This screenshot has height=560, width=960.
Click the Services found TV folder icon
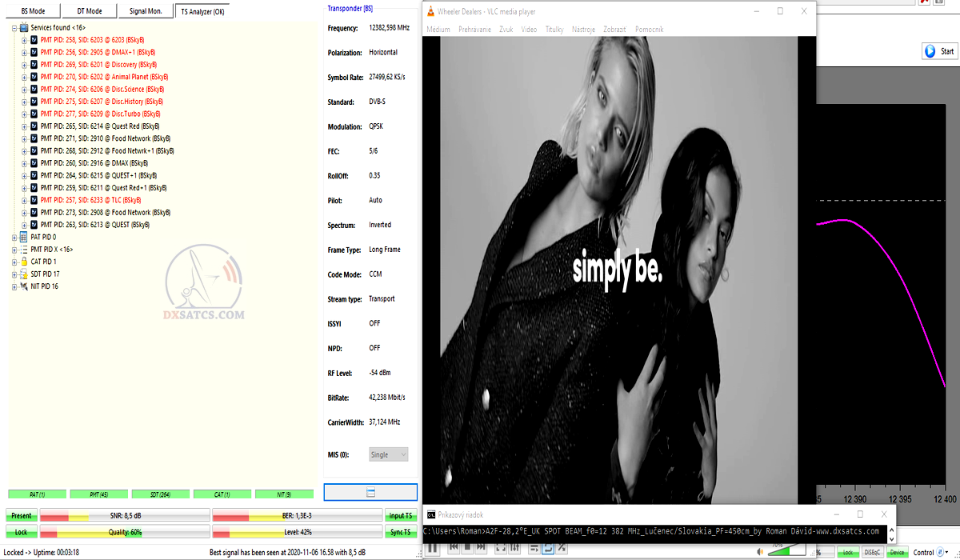[23, 27]
